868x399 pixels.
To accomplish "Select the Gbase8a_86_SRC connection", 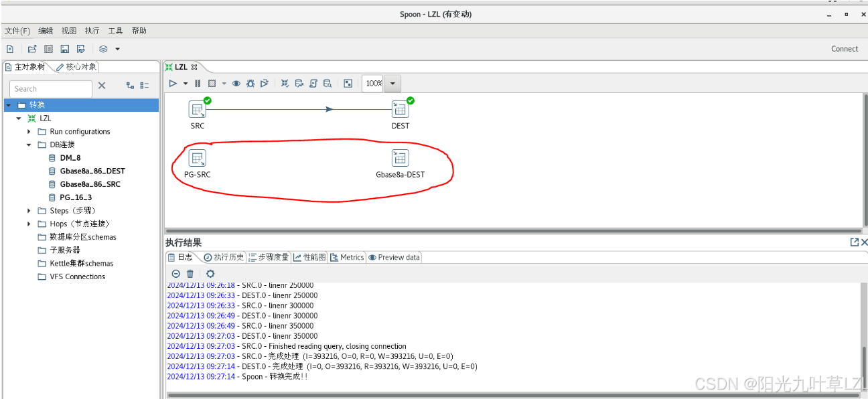I will pyautogui.click(x=90, y=184).
